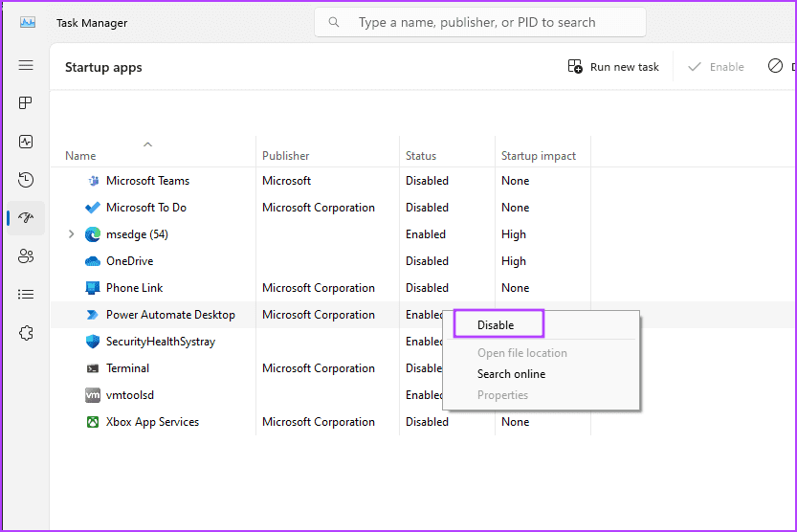The height and width of the screenshot is (532, 797).
Task: Open the Details page list icon
Action: (x=26, y=294)
